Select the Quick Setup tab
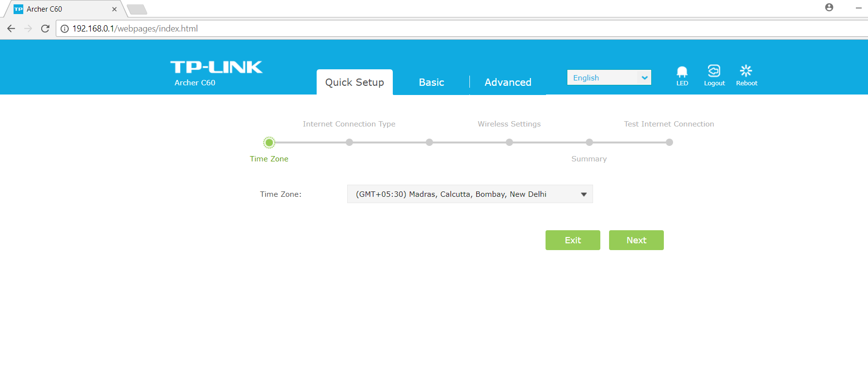This screenshot has height=380, width=868. click(354, 82)
